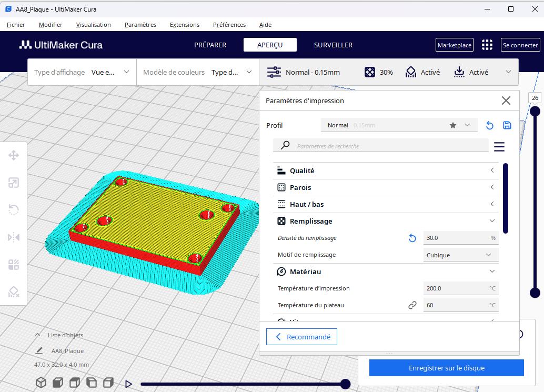Click the top handle of the layer slider

pos(535,111)
